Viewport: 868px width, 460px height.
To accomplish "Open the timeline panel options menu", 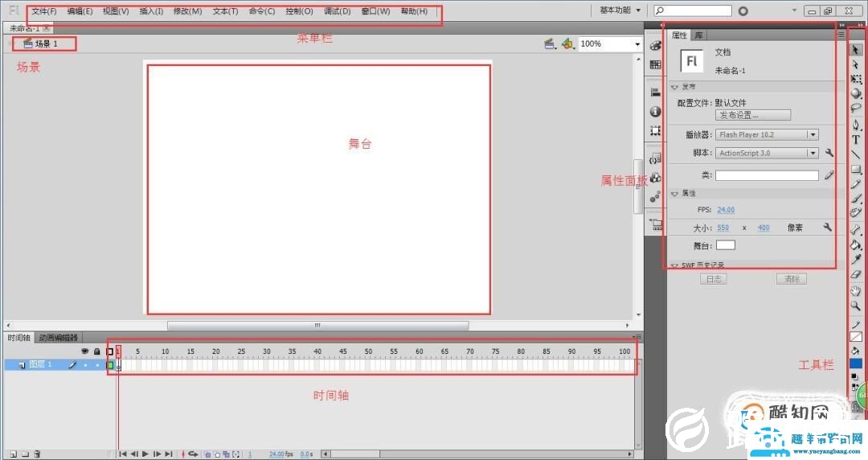I will point(637,337).
